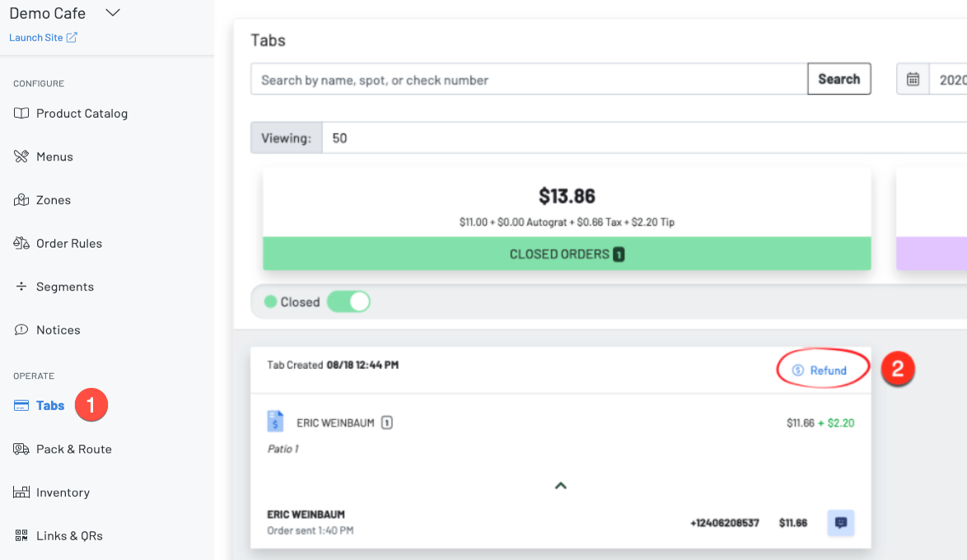This screenshot has width=967, height=560.
Task: Select Order Rules from the sidebar
Action: coord(69,243)
